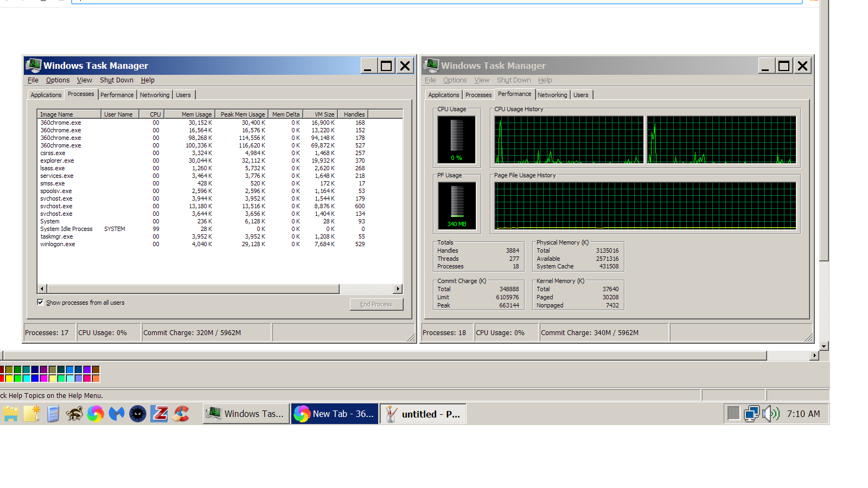This screenshot has height=488, width=868.
Task: Switch to the New Tab 360 taskbar button
Action: 335,414
